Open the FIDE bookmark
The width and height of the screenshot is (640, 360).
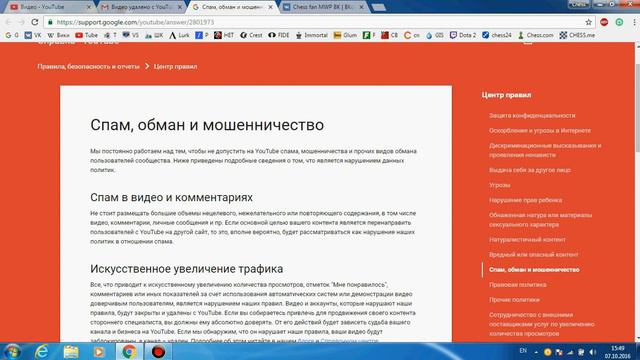279,35
